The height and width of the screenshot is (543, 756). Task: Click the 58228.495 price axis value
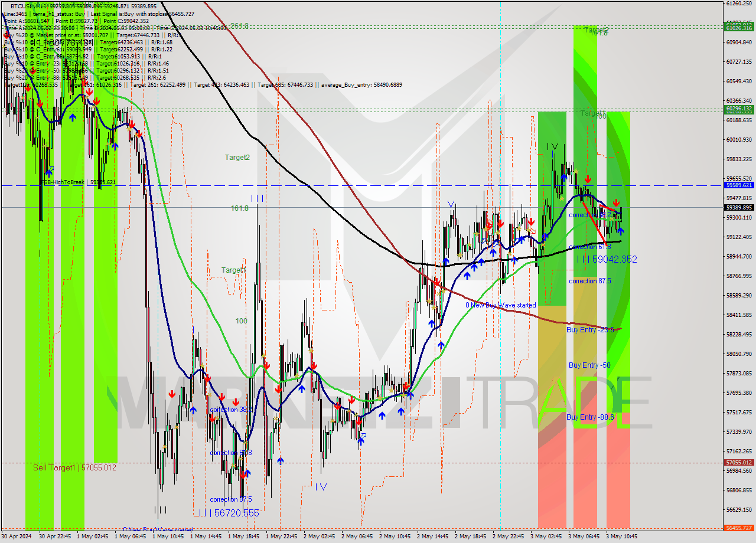739,335
